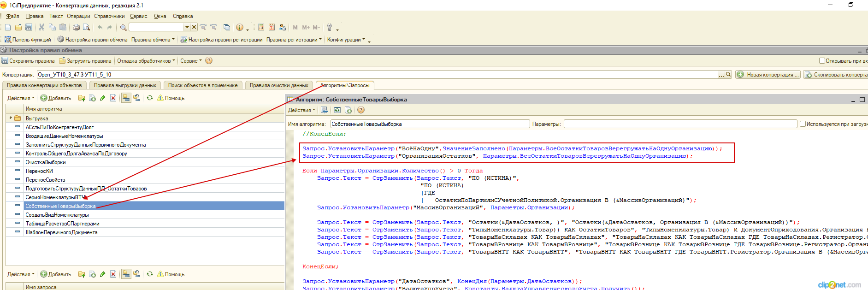Open the 'Справочники' menu

click(109, 16)
